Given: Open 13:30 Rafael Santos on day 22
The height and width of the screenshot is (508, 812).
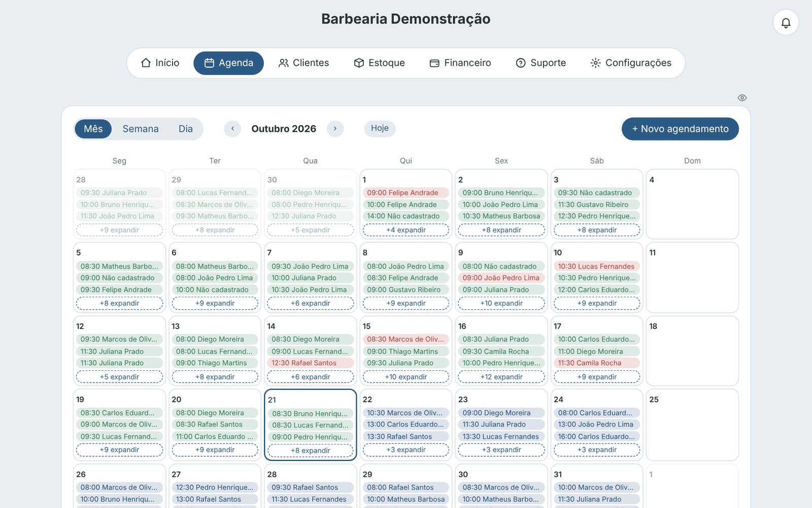Looking at the screenshot, I should (x=406, y=436).
